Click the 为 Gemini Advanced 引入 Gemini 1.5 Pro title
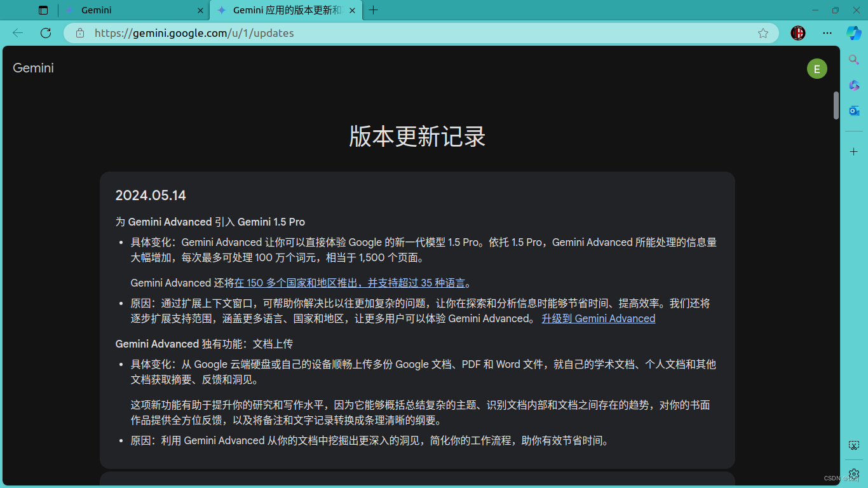 [210, 222]
